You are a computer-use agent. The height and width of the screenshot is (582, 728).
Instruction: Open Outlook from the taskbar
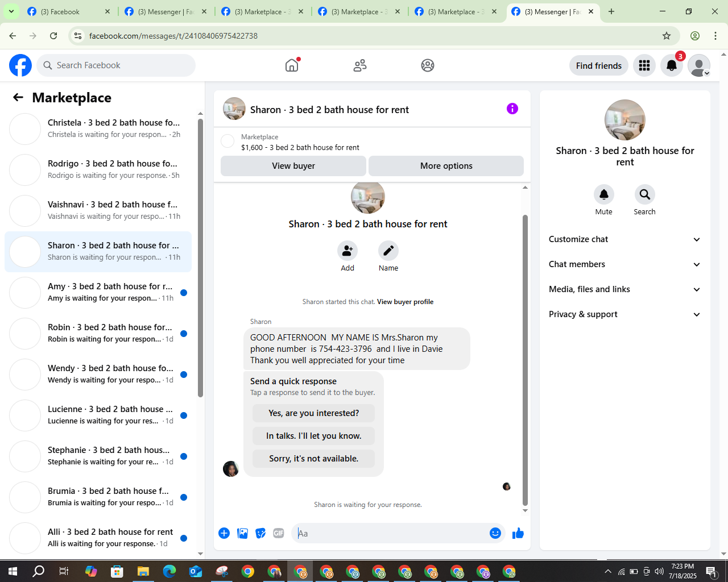point(196,571)
